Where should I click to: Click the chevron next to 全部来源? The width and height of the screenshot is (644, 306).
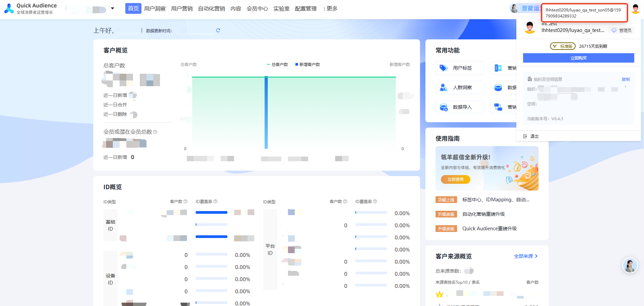pos(536,256)
